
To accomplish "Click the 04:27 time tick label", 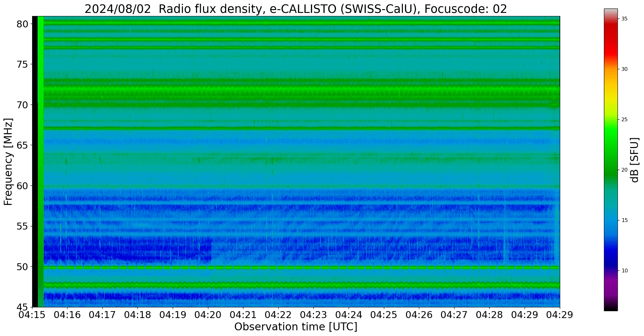I will [454, 315].
